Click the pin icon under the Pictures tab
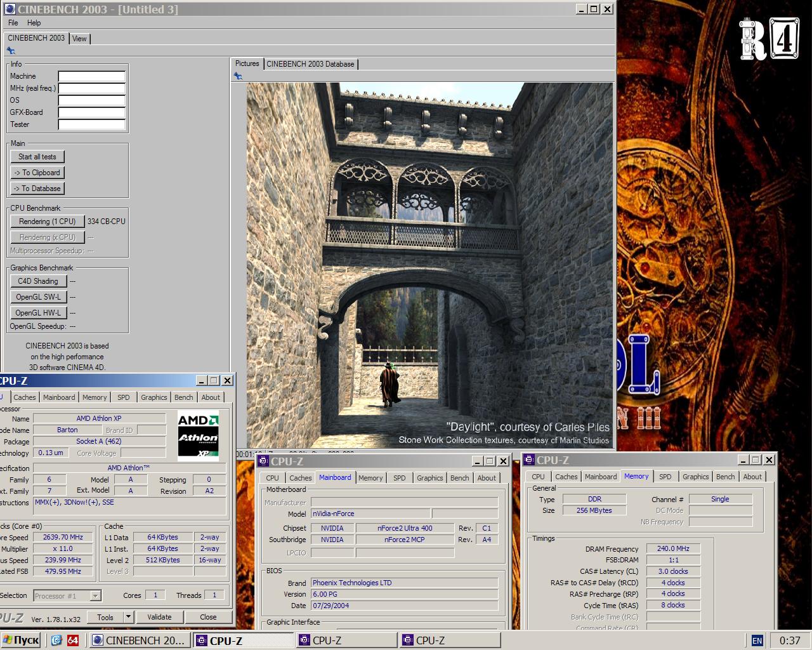The height and width of the screenshot is (650, 812). pos(238,76)
